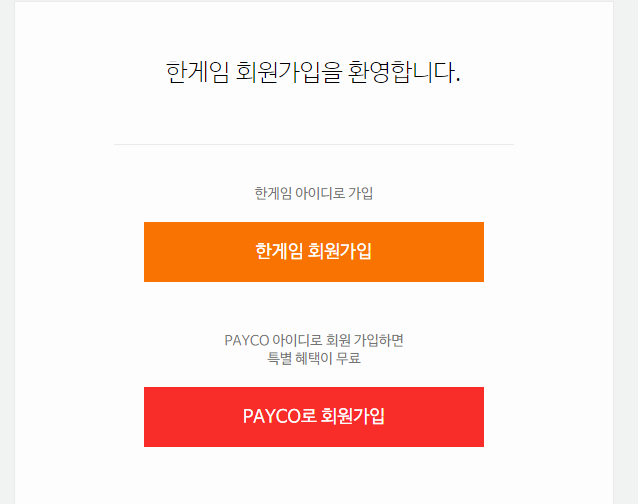The width and height of the screenshot is (638, 504).
Task: Click the word 회원가입을 in the title
Action: point(288,72)
